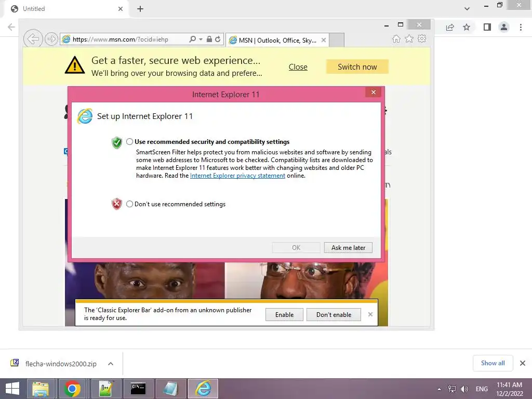532x399 pixels.
Task: Close the Chrome downloads bar
Action: tap(523, 363)
